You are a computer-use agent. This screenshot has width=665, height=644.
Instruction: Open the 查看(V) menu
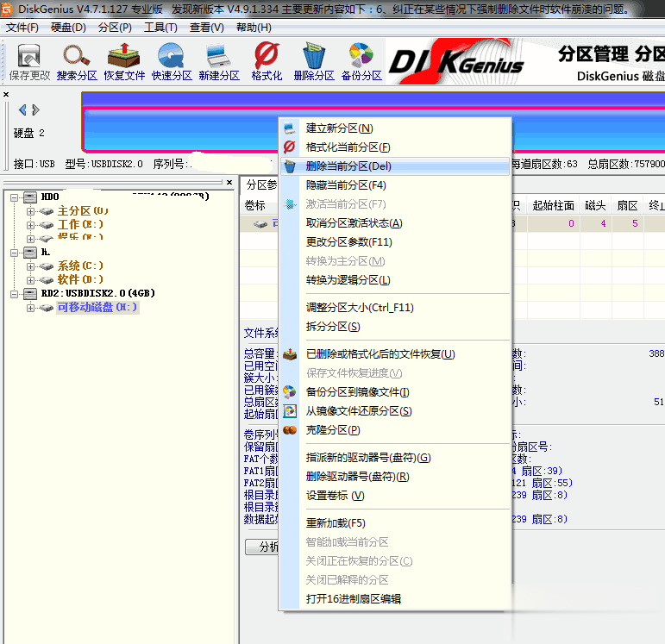pyautogui.click(x=206, y=28)
